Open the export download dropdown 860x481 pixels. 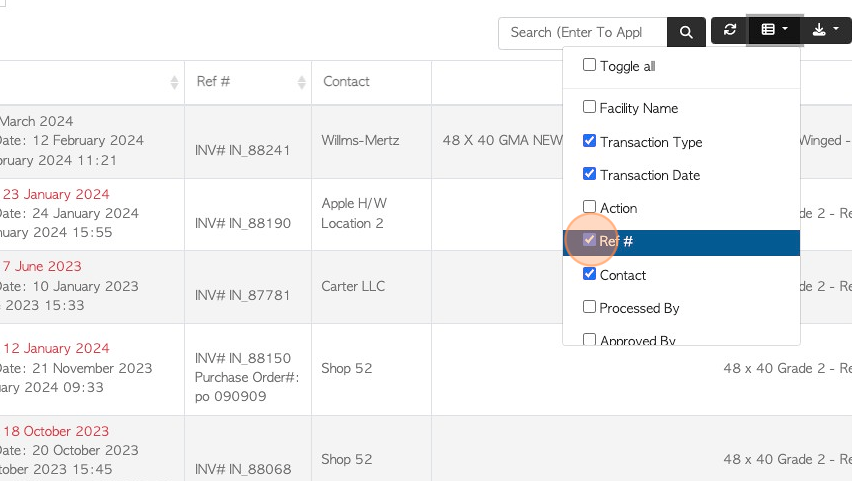pos(825,30)
